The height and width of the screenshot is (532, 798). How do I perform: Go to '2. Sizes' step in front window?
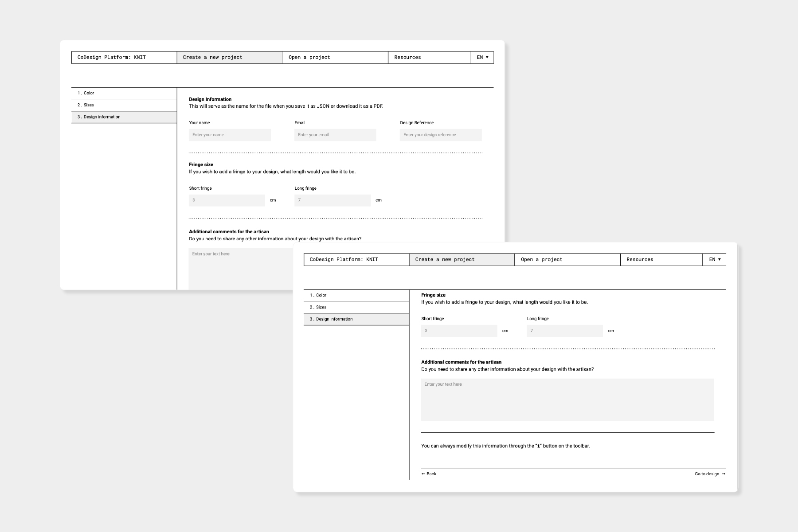point(356,307)
